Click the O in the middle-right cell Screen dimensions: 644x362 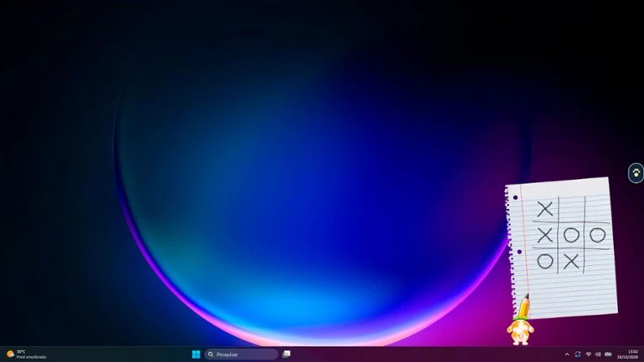pyautogui.click(x=598, y=235)
